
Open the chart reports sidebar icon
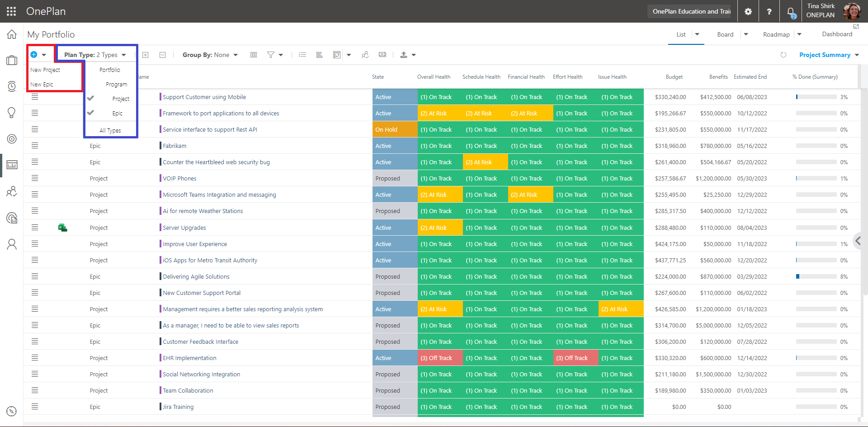pyautogui.click(x=12, y=165)
